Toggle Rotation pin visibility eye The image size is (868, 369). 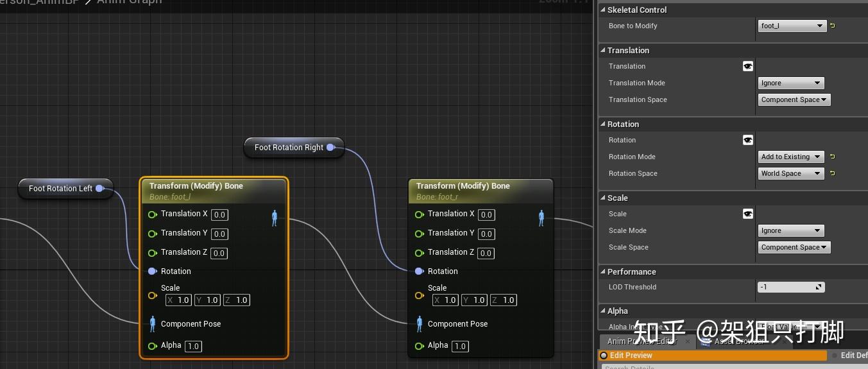click(748, 140)
